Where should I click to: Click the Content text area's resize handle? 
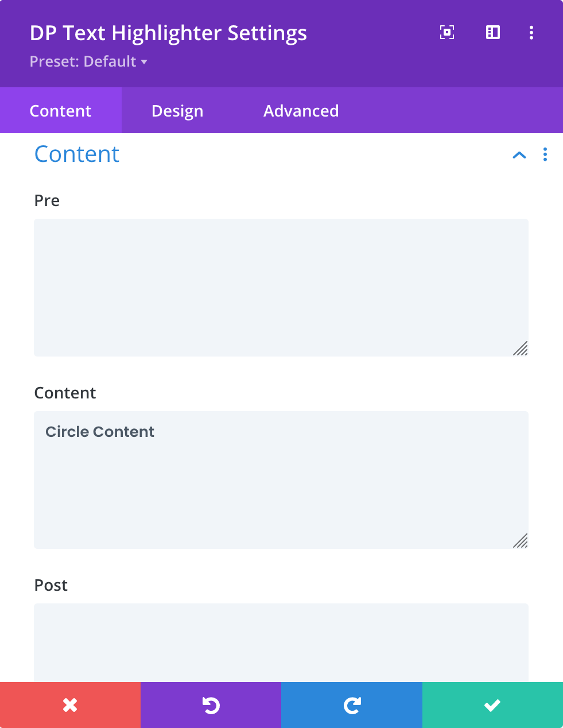coord(521,541)
